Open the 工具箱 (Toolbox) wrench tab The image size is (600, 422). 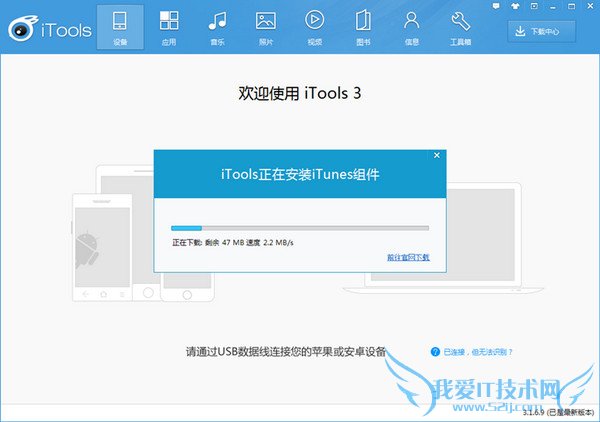(460, 27)
